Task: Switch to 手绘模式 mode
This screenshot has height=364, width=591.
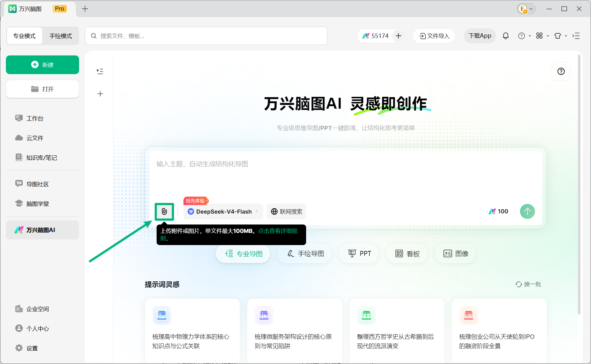Action: click(61, 36)
